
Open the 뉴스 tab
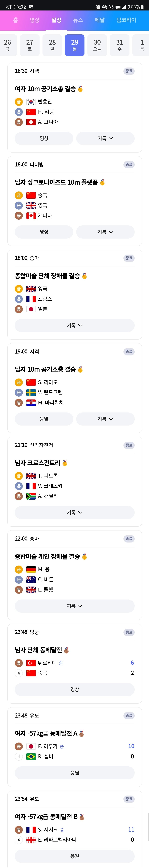coord(78,20)
